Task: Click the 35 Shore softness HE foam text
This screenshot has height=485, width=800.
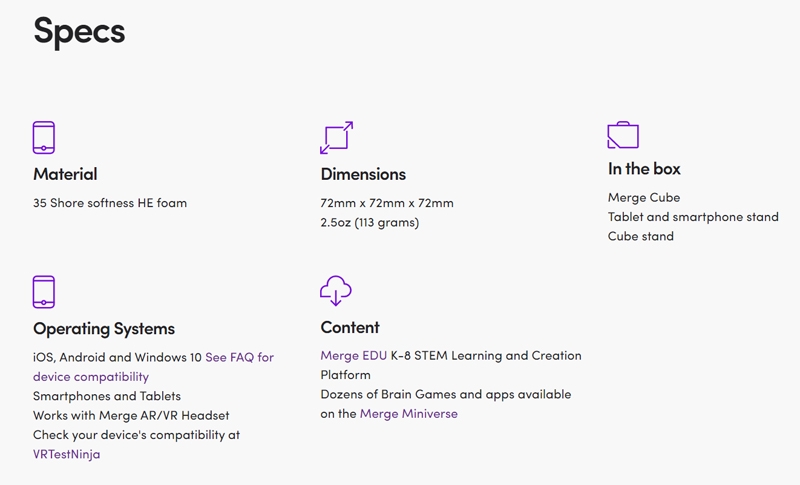Action: [x=110, y=203]
